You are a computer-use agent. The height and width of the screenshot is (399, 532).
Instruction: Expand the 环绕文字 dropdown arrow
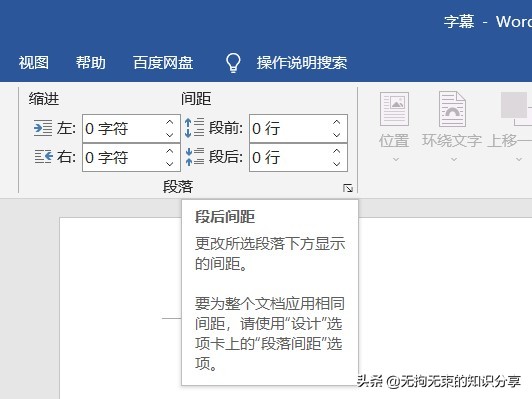pos(454,159)
